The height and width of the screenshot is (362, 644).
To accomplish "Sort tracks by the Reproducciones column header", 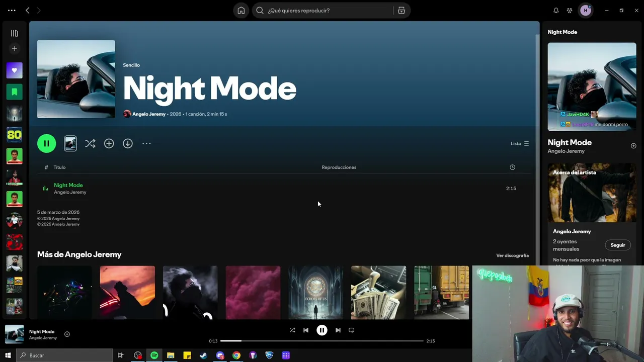I will (339, 167).
